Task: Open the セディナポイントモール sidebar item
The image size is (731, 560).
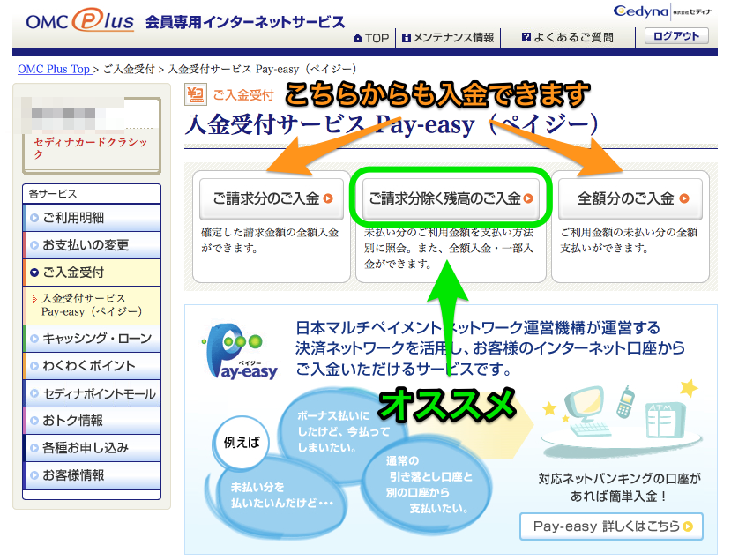Action: 93,393
